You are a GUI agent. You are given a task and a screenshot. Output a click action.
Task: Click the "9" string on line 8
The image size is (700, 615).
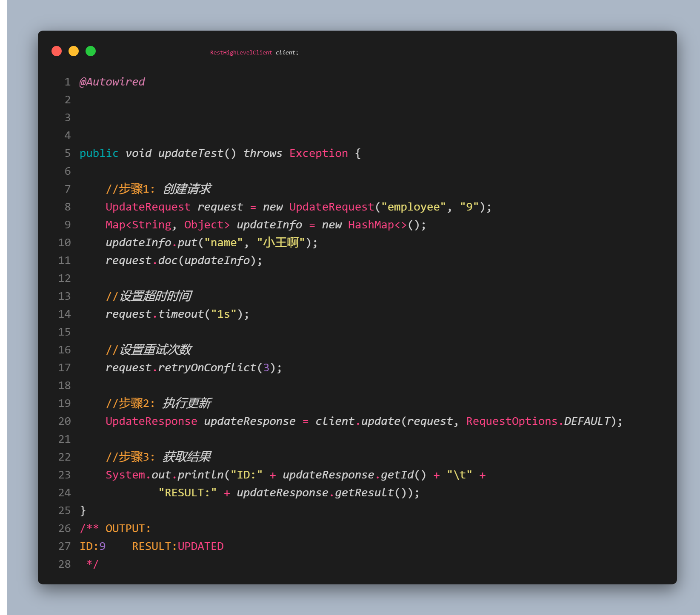[469, 207]
